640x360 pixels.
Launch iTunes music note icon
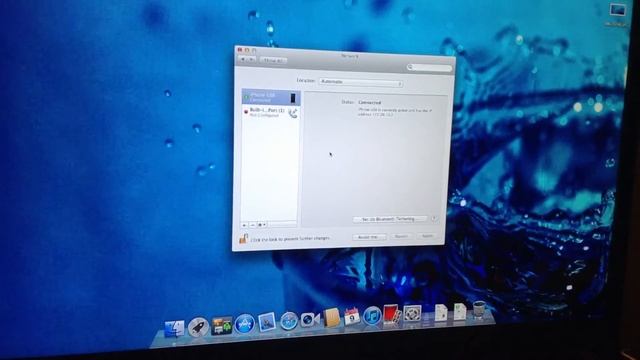(x=372, y=316)
